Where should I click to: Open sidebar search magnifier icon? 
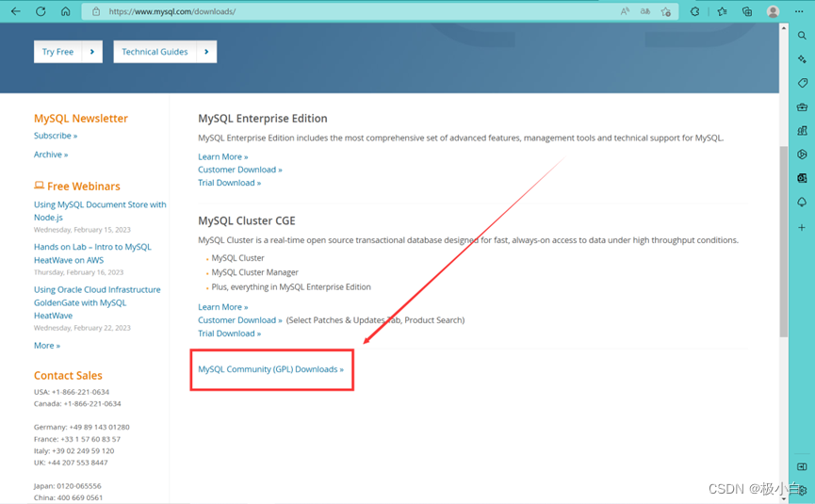point(802,36)
